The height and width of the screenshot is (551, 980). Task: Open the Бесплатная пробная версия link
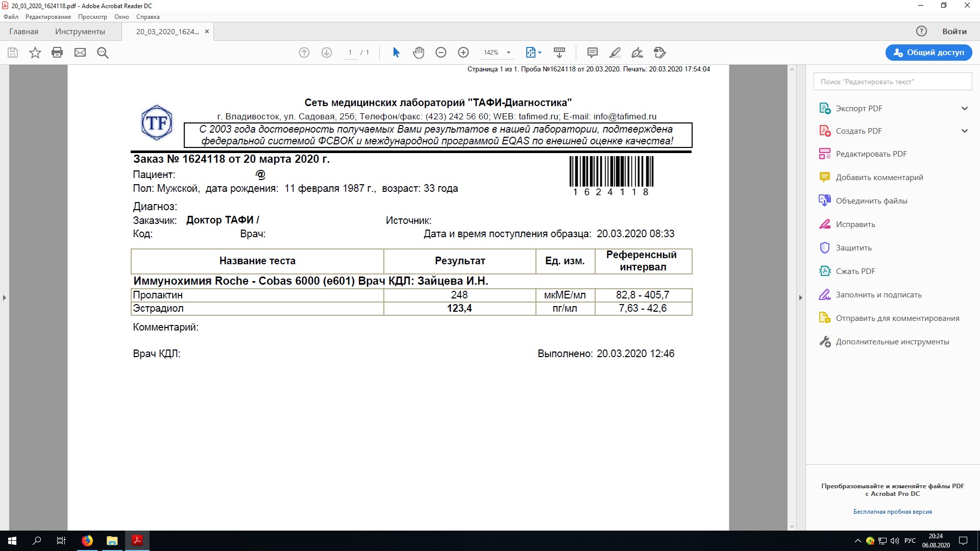pos(892,512)
